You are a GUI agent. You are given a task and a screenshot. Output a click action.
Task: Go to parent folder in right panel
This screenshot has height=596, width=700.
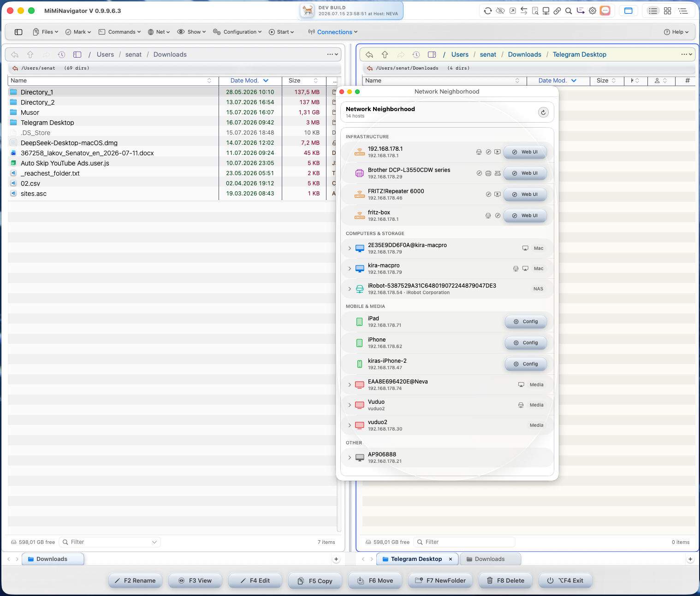[385, 54]
